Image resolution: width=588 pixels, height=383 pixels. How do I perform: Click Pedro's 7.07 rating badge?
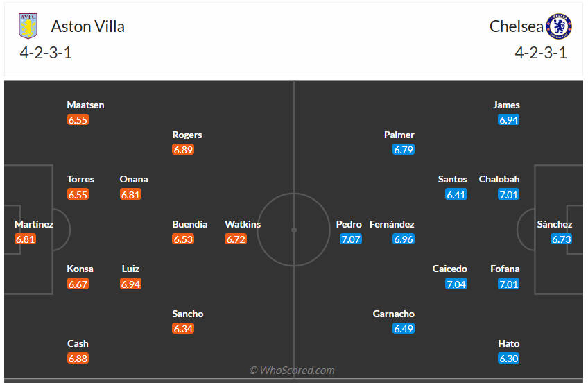tap(351, 239)
